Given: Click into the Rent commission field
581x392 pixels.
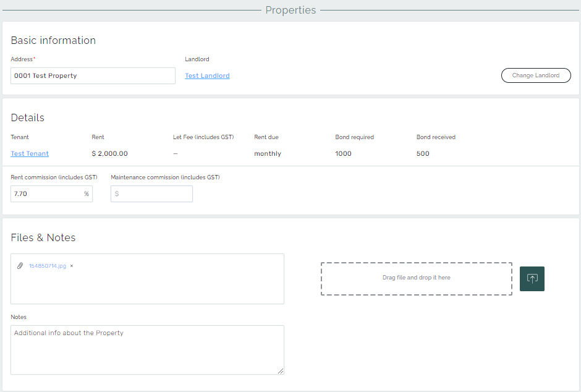Looking at the screenshot, I should point(46,194).
